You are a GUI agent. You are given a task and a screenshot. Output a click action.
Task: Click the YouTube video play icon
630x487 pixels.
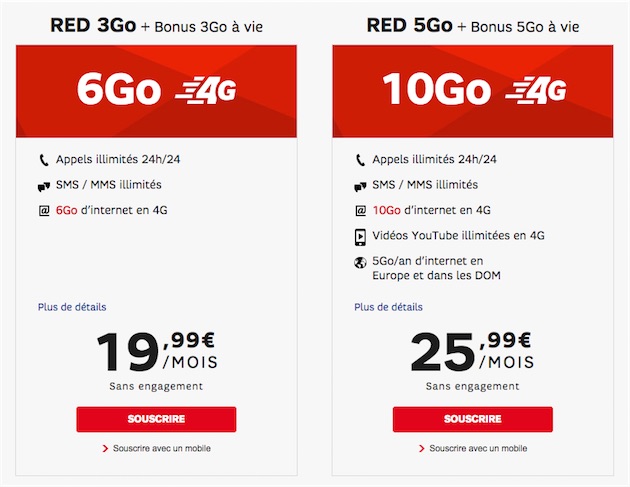(x=360, y=237)
